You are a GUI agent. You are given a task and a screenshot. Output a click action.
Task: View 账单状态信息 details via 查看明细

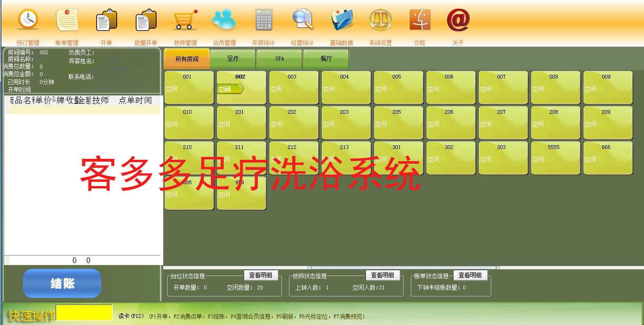pyautogui.click(x=470, y=275)
